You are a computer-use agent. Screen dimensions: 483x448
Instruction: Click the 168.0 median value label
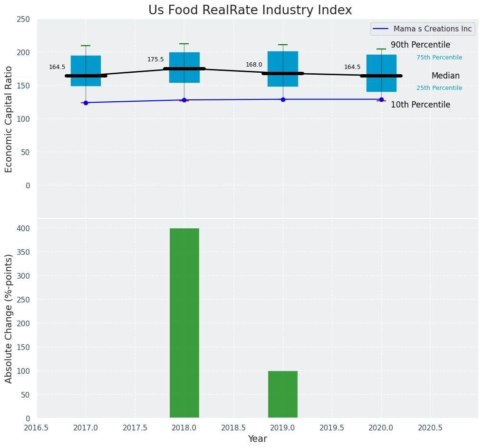(254, 65)
